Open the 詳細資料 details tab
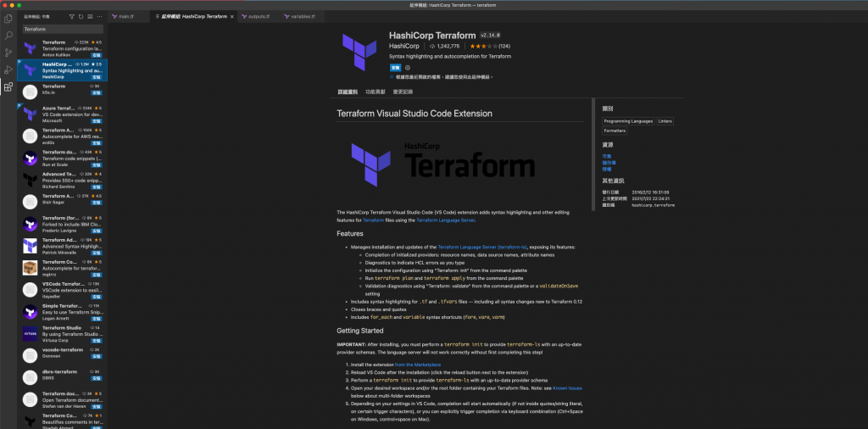The image size is (868, 429). pos(348,92)
